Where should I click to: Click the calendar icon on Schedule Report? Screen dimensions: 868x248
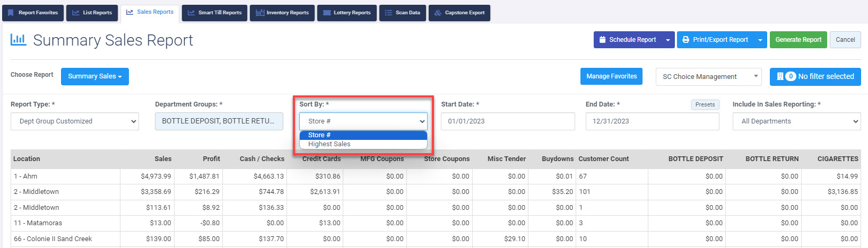click(x=602, y=40)
